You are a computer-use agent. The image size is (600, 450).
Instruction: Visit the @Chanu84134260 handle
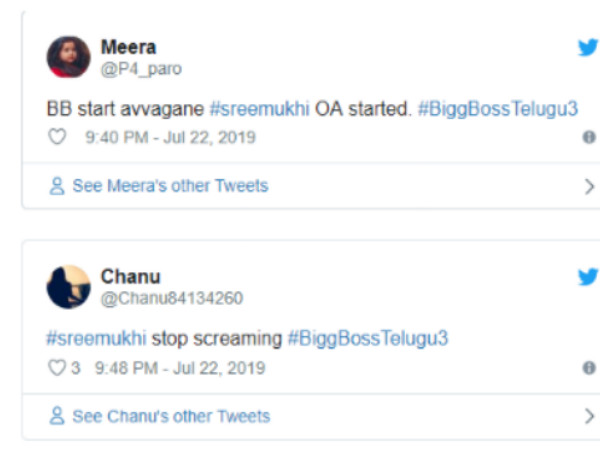tap(172, 298)
